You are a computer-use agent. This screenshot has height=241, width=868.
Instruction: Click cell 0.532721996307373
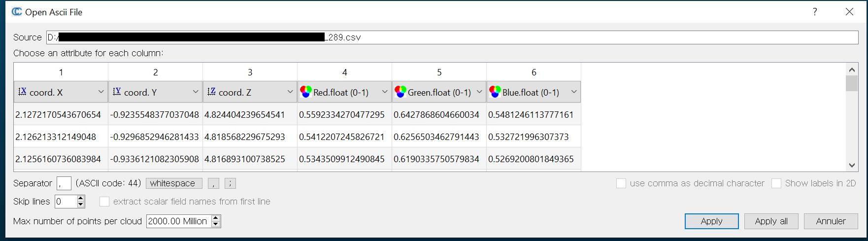pyautogui.click(x=534, y=137)
